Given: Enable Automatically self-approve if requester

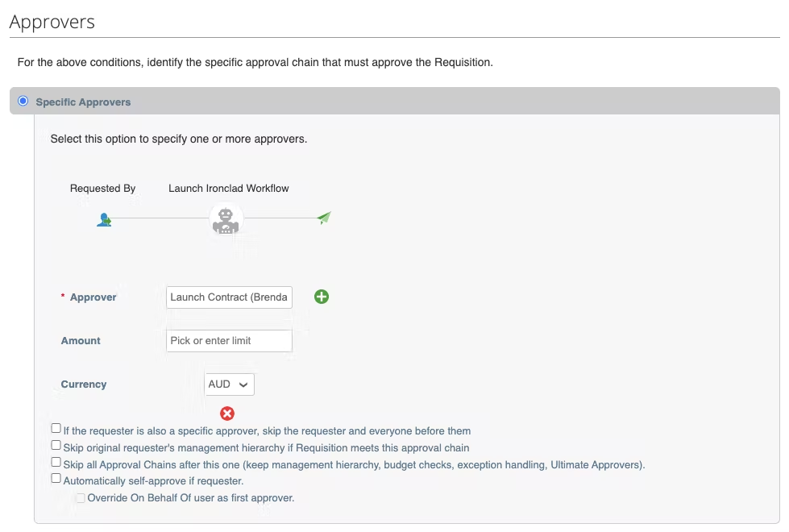Looking at the screenshot, I should tap(56, 479).
